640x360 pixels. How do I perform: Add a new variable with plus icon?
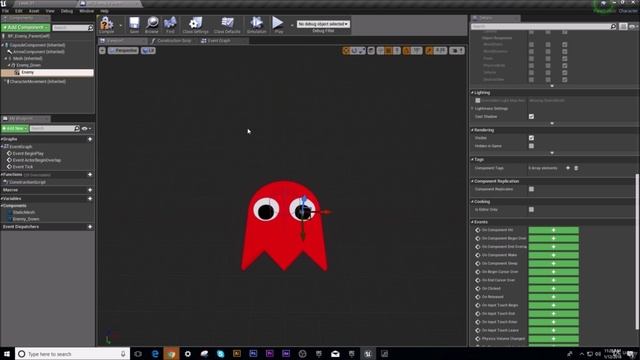[x=90, y=199]
